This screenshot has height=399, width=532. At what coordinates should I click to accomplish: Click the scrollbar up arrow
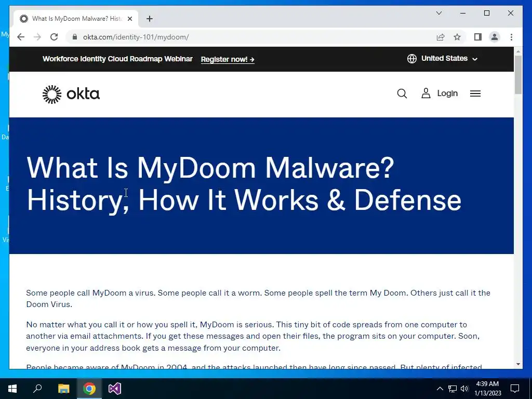[518, 51]
